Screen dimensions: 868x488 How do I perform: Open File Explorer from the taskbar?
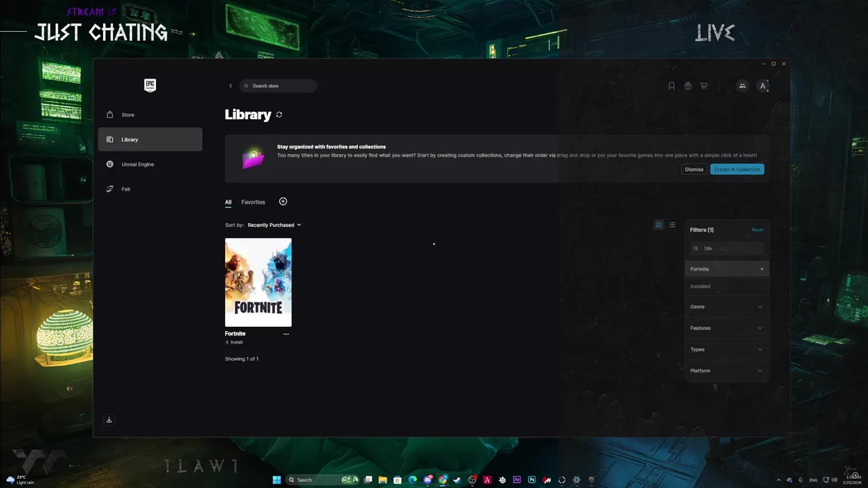click(x=382, y=480)
